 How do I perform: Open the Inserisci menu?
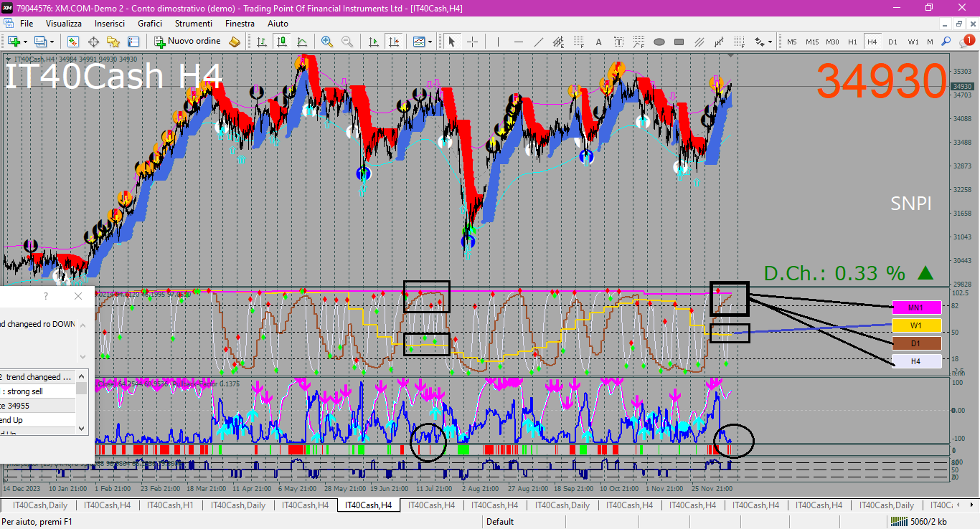pos(110,23)
